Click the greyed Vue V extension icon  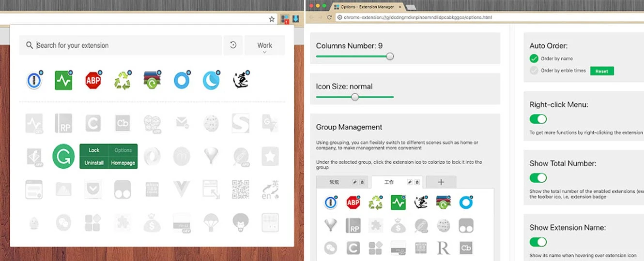[x=182, y=189]
